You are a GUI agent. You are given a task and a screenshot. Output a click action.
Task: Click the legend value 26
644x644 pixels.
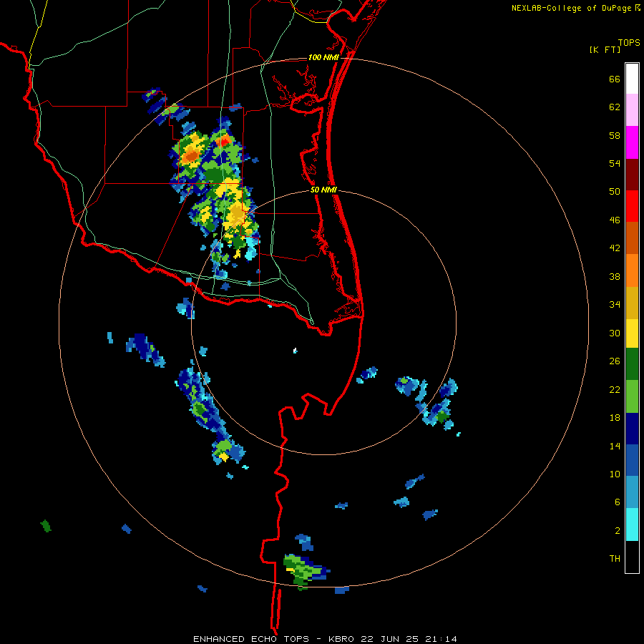pyautogui.click(x=615, y=361)
